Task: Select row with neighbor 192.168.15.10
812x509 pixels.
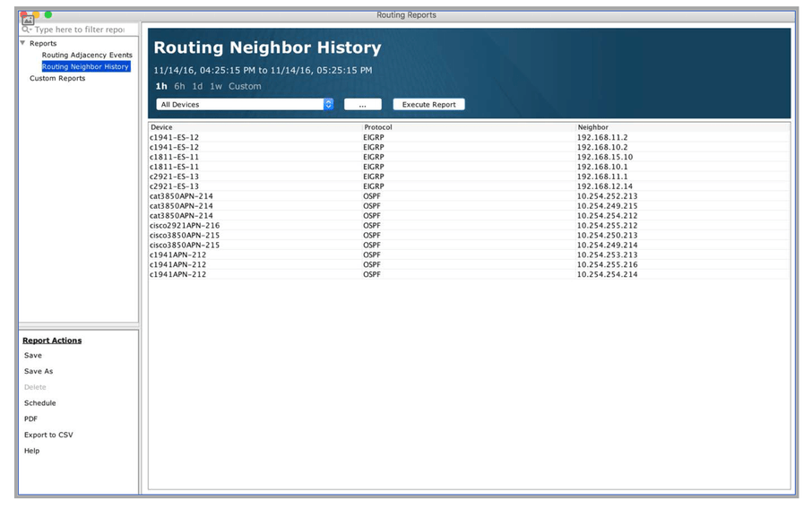Action: tap(469, 158)
